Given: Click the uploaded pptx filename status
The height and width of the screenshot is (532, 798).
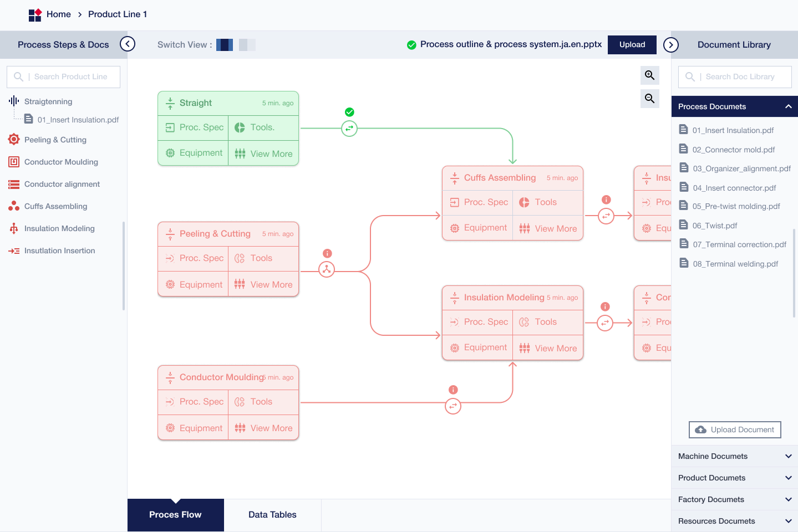Looking at the screenshot, I should click(x=504, y=44).
